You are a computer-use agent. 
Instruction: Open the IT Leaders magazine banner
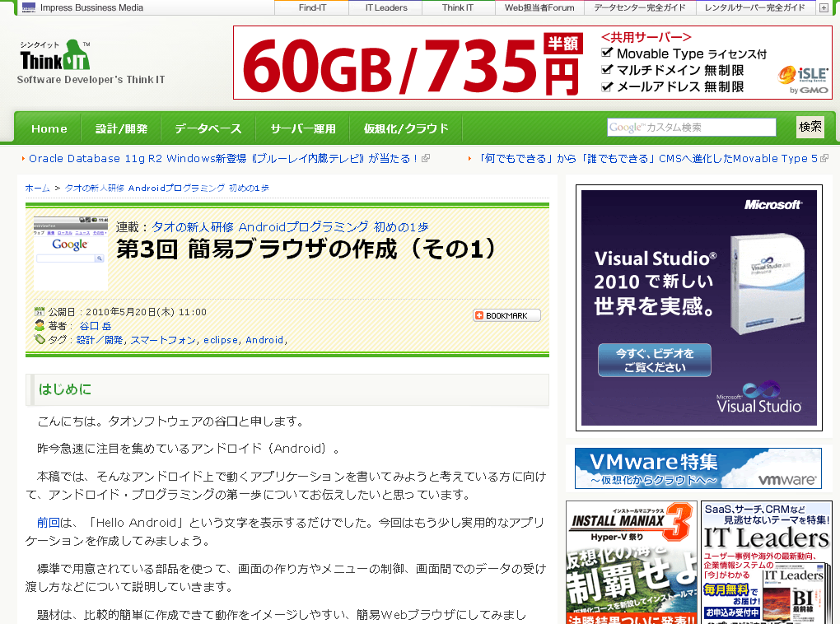tap(767, 562)
